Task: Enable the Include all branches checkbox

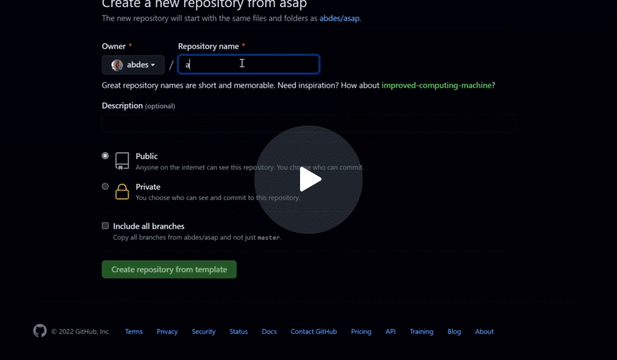Action: point(105,225)
